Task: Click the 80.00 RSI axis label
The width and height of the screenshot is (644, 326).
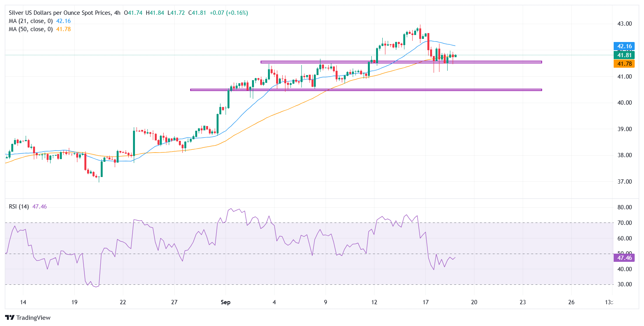Action: (625, 207)
